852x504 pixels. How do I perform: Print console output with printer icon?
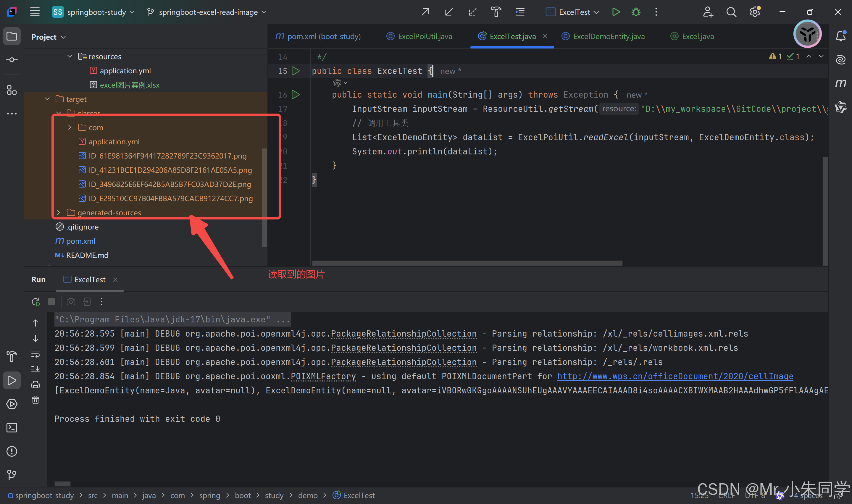pyautogui.click(x=36, y=385)
